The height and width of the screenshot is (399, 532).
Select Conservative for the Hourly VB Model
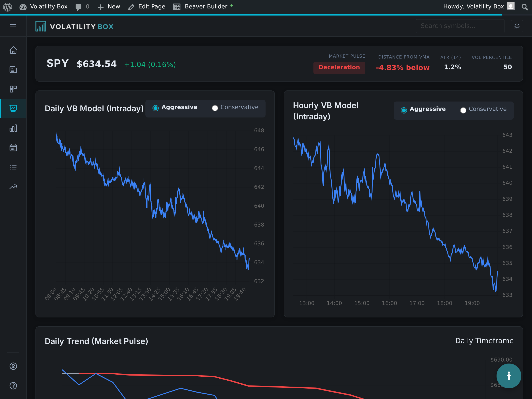(483, 110)
